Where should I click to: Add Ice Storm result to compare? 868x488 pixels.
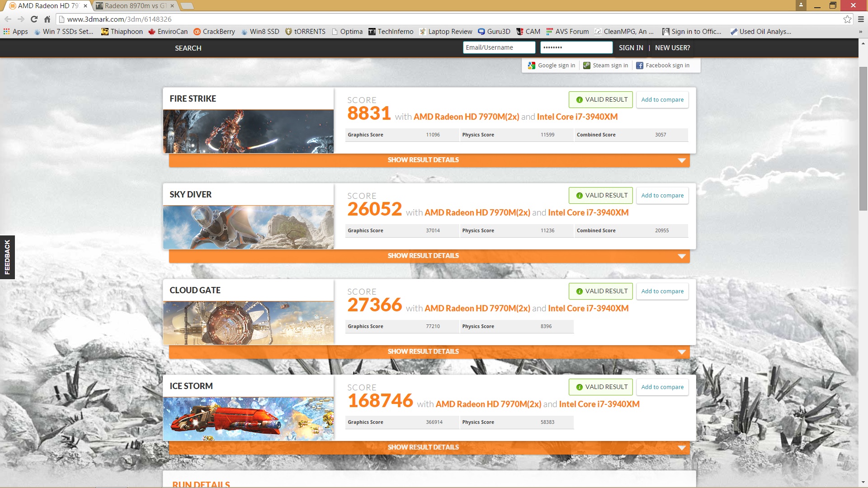click(662, 387)
